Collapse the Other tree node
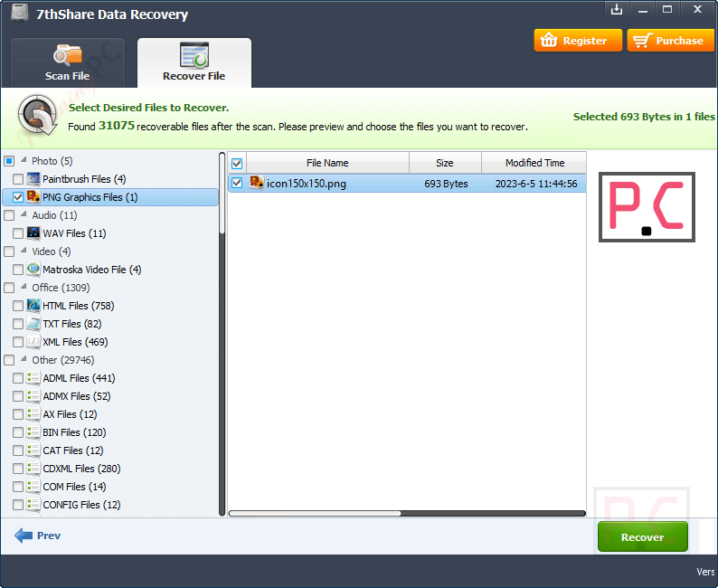718x588 pixels. [x=24, y=358]
